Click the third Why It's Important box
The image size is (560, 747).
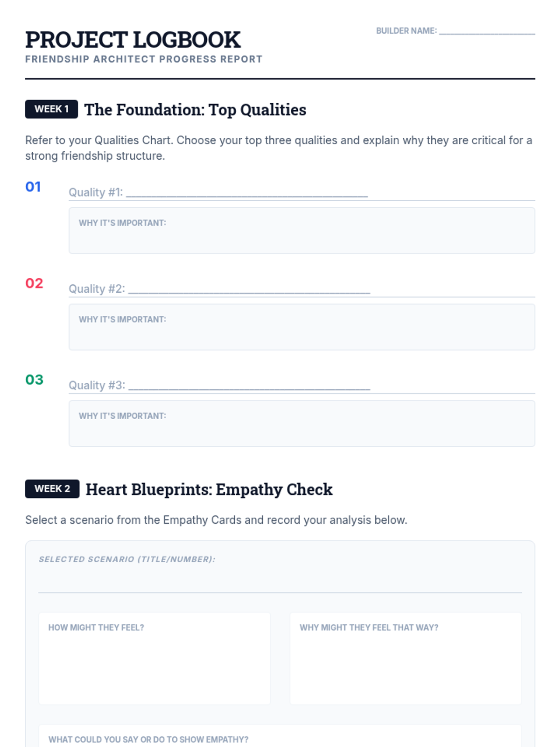(x=301, y=423)
